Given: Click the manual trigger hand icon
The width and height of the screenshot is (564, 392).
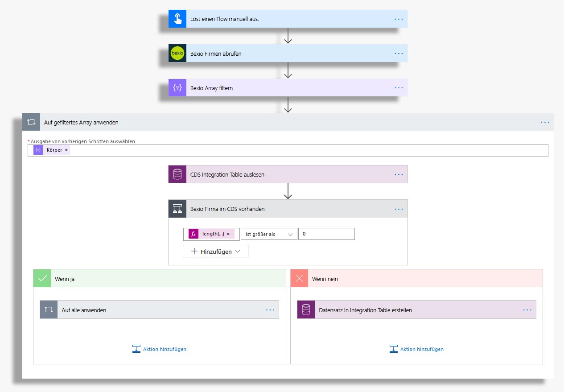Looking at the screenshot, I should coord(177,19).
